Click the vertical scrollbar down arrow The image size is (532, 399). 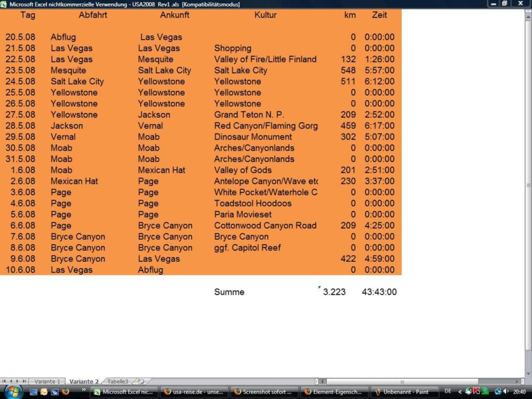click(528, 374)
